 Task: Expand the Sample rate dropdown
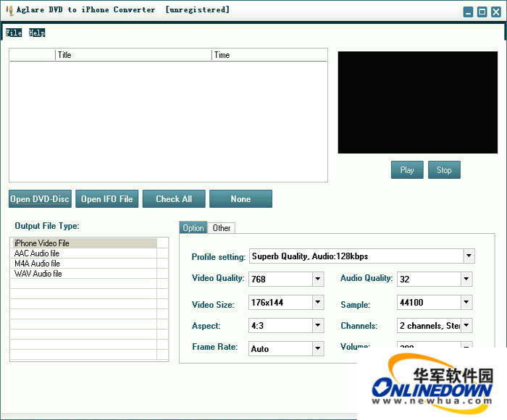tap(466, 302)
